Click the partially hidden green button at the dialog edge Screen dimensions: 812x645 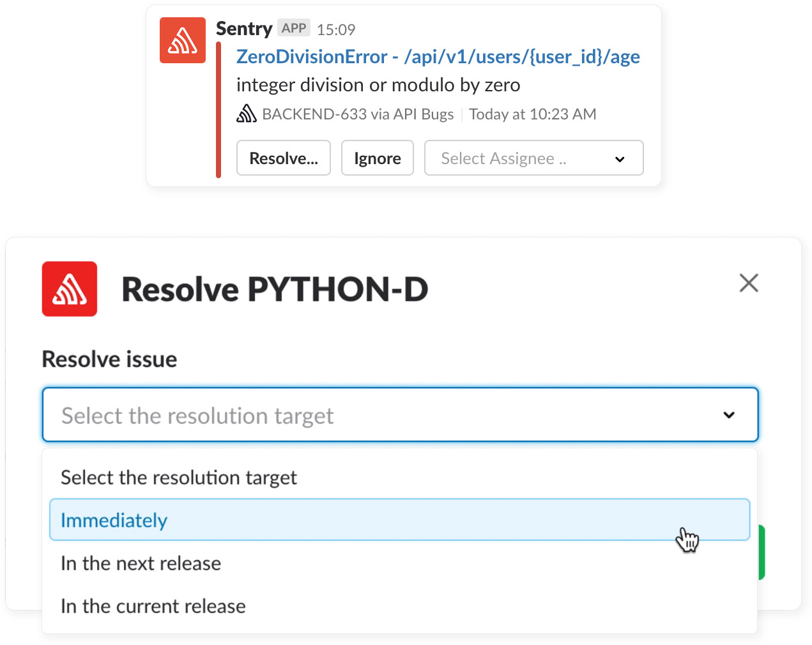coord(761,552)
